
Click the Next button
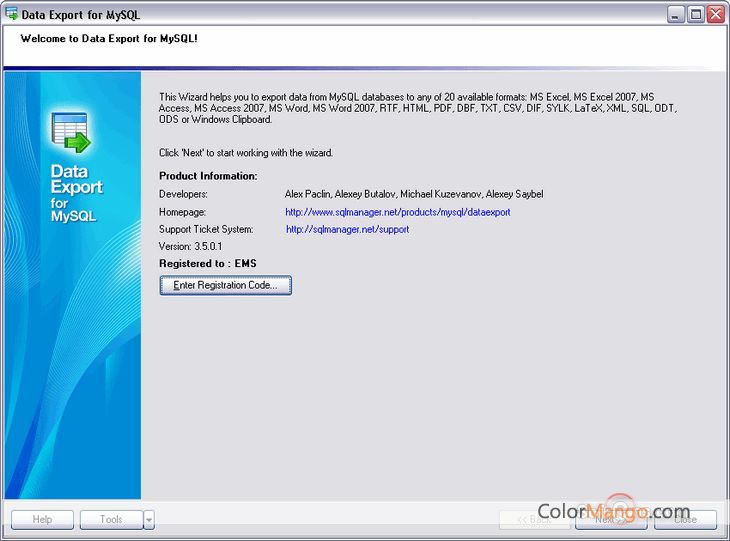pyautogui.click(x=611, y=520)
